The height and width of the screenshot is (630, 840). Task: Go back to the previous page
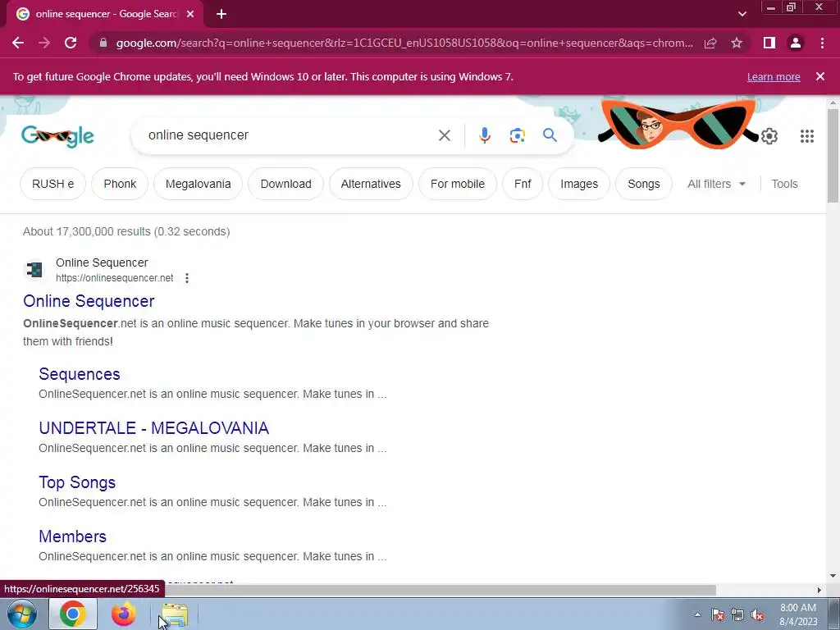(x=18, y=43)
